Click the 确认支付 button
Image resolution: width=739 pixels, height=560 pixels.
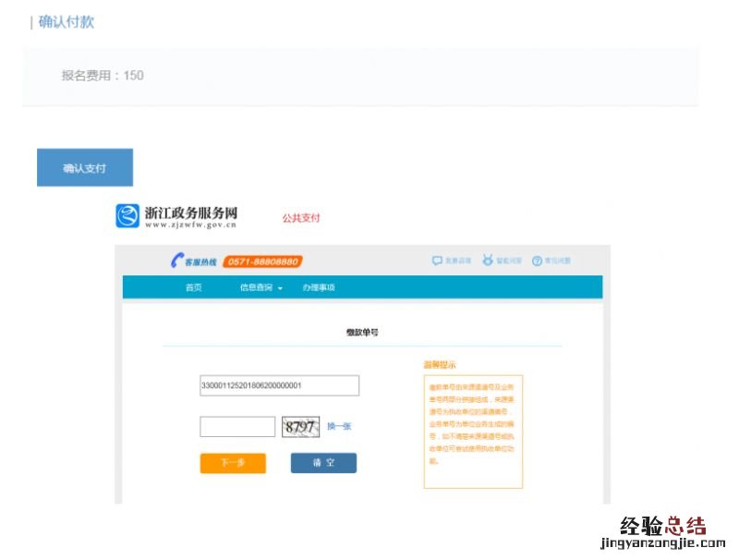(x=85, y=167)
